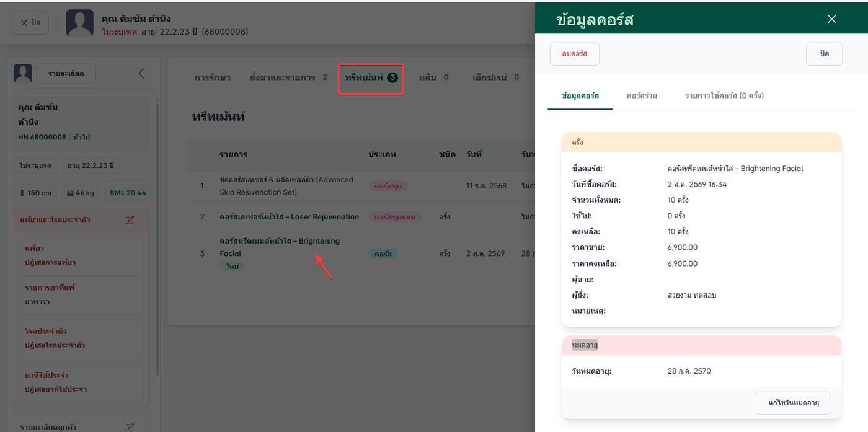This screenshot has height=432, width=868.
Task: Click small patient avatar in sidebar
Action: point(23,74)
